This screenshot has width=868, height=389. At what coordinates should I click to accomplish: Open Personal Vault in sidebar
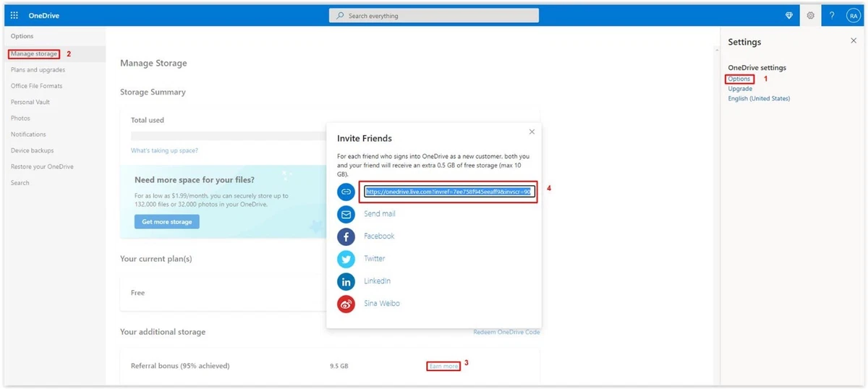(30, 102)
